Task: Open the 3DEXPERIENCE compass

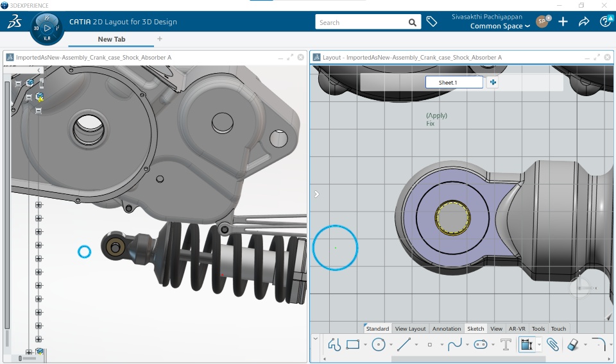Action: [x=47, y=28]
